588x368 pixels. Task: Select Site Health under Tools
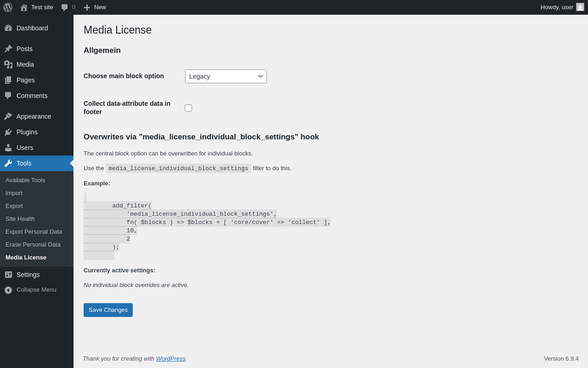[x=20, y=219]
